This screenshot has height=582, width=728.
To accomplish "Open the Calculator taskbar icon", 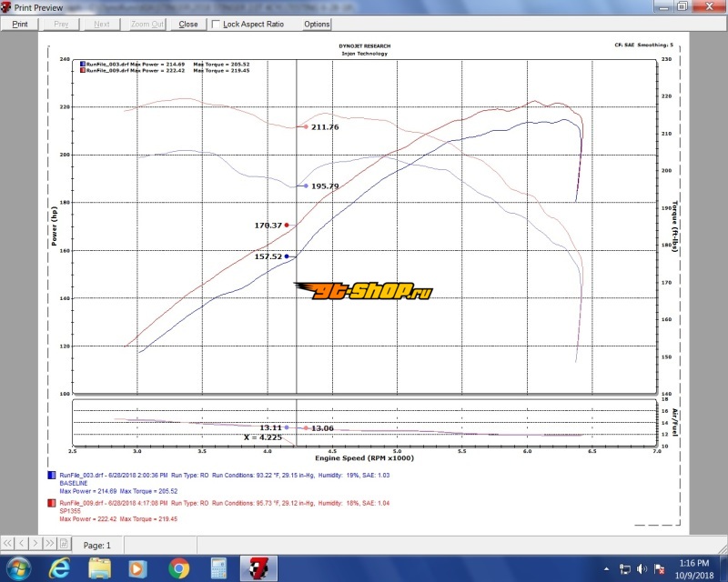I will pos(218,569).
